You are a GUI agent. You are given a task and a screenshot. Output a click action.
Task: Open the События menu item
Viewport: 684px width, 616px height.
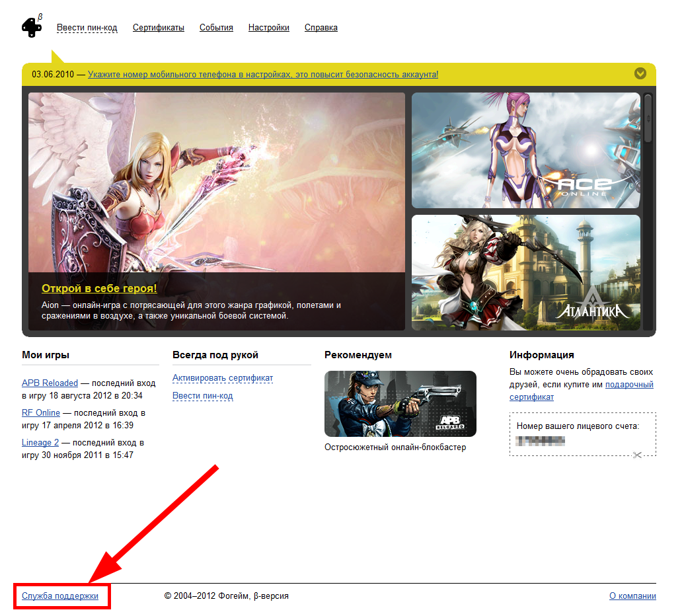(x=216, y=28)
